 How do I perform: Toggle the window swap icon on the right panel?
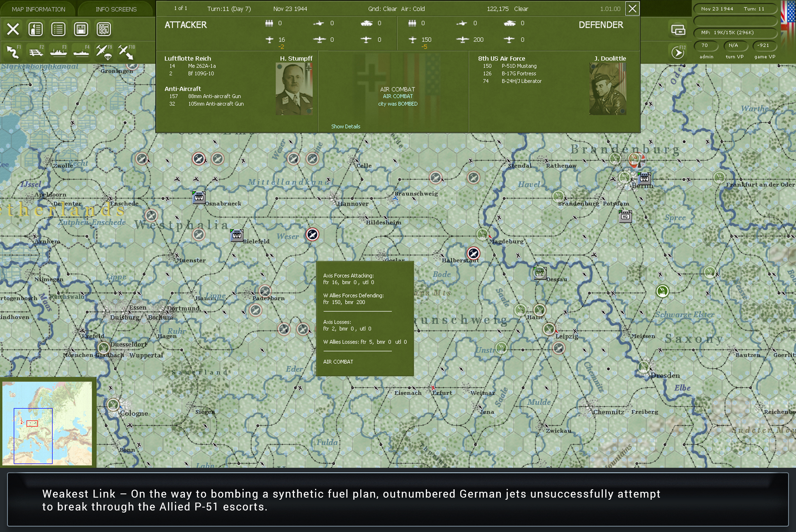click(x=679, y=29)
